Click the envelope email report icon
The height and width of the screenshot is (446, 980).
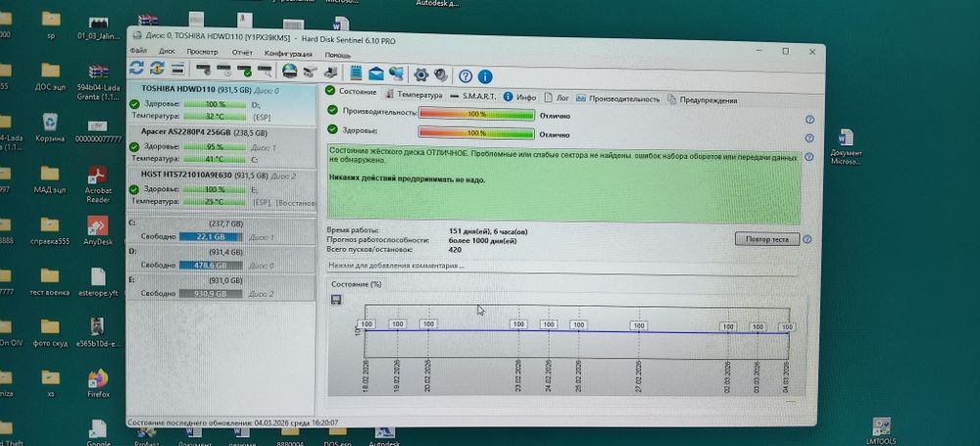375,74
